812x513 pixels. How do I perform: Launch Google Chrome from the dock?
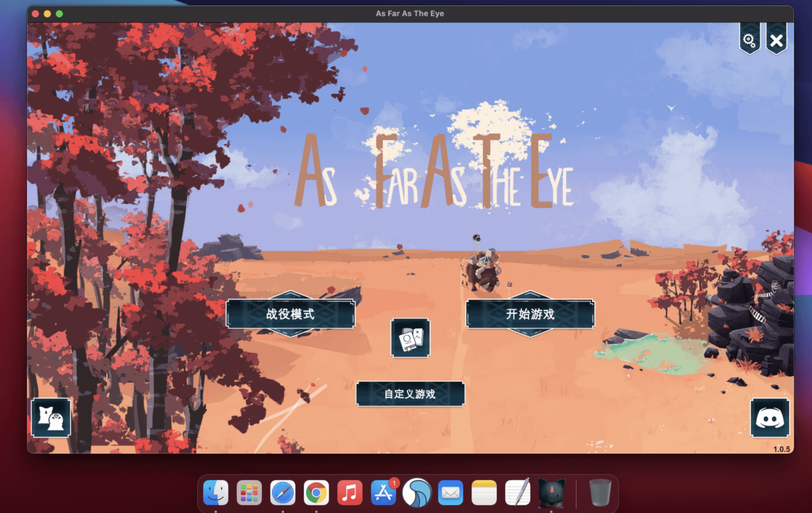316,492
